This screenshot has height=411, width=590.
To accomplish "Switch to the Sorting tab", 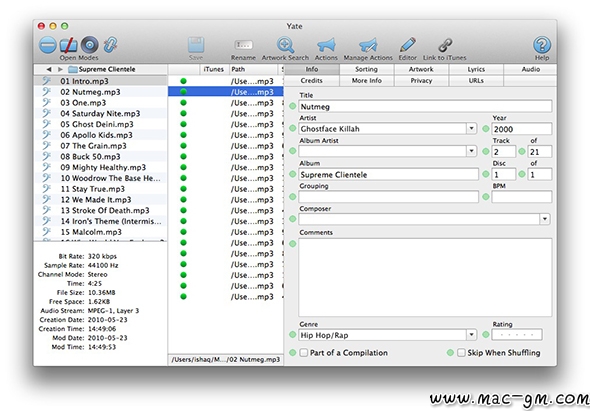I will pos(366,69).
